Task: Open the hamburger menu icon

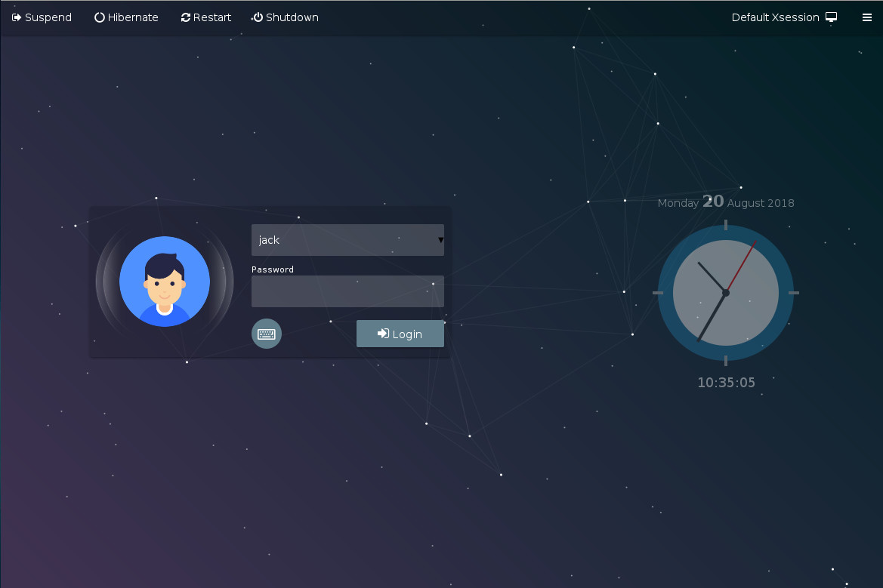Action: 867,17
